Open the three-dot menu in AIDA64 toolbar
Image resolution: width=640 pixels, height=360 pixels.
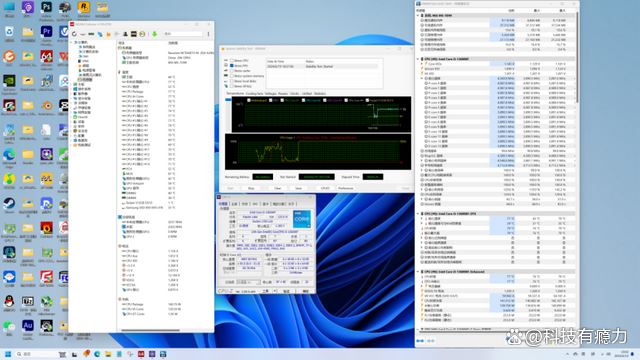[x=208, y=34]
